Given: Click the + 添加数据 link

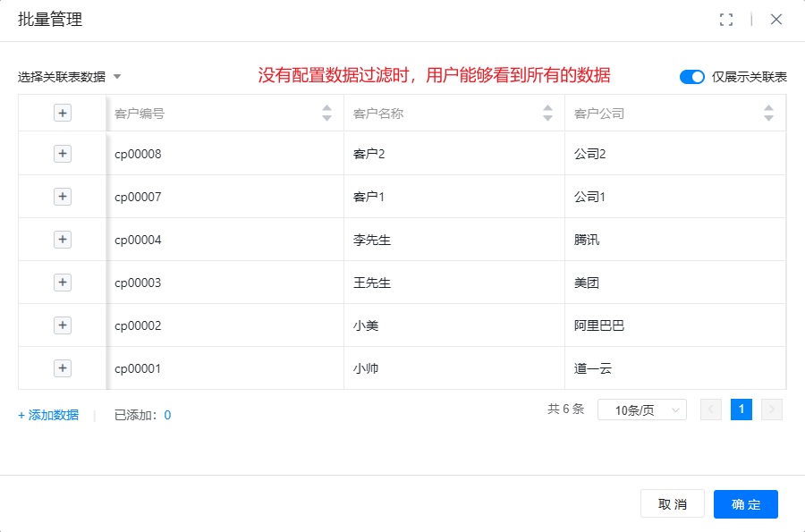Looking at the screenshot, I should pos(48,415).
